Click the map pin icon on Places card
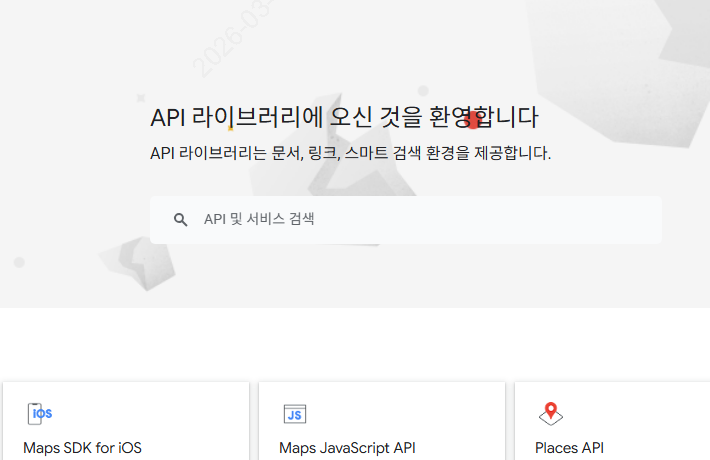Viewport: 710px width, 460px height. (x=551, y=414)
